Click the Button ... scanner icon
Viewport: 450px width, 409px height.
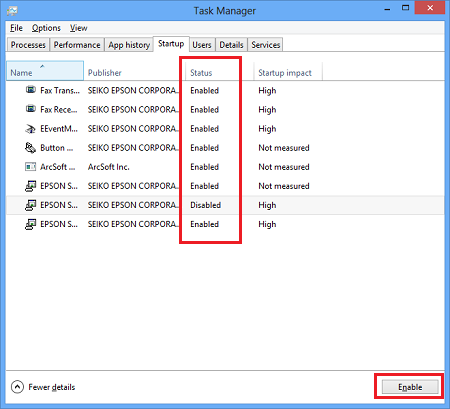click(x=31, y=147)
